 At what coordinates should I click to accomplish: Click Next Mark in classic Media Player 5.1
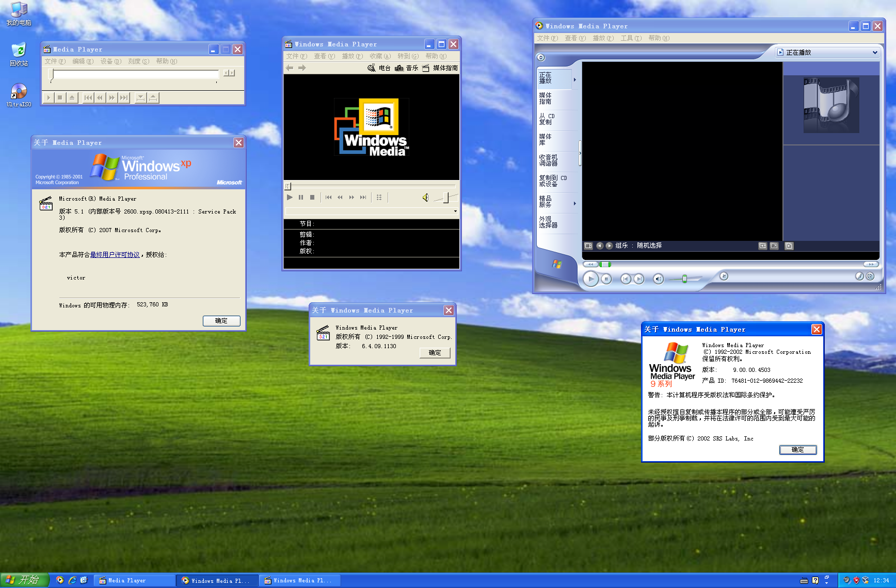coord(124,97)
